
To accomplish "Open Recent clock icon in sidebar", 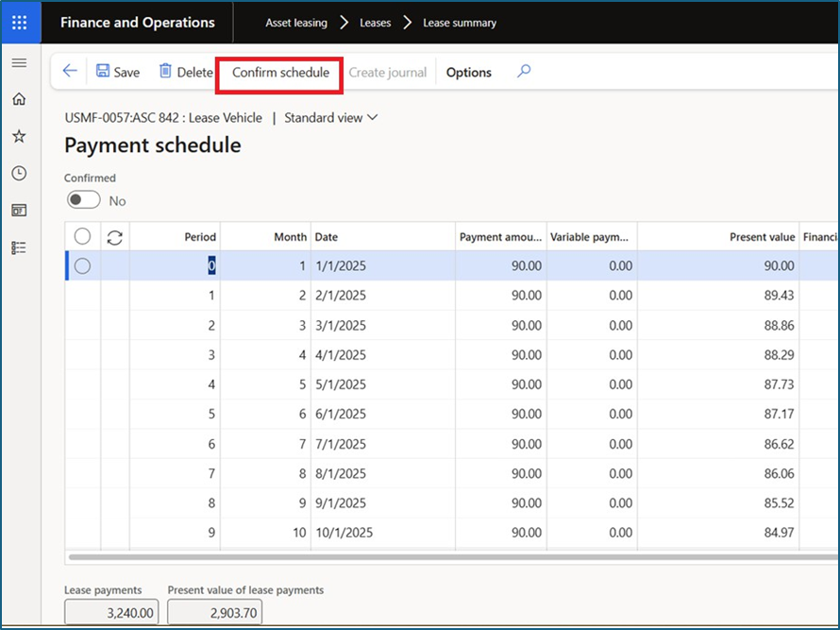I will pyautogui.click(x=19, y=173).
